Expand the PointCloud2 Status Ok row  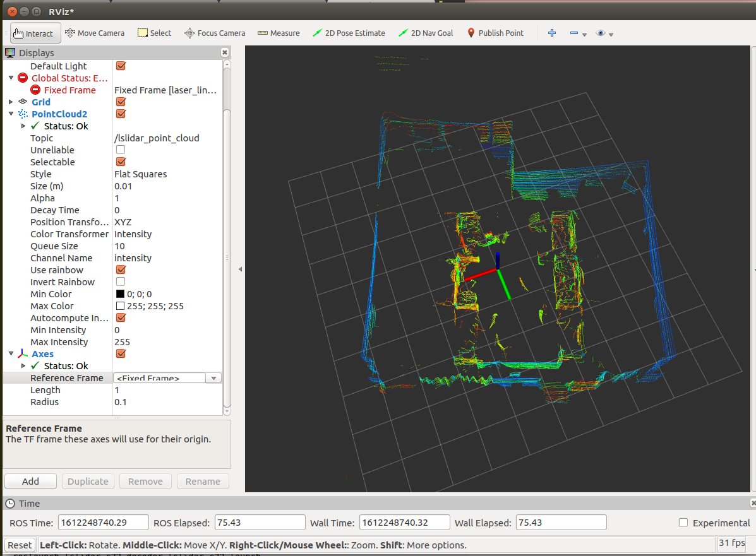point(23,126)
